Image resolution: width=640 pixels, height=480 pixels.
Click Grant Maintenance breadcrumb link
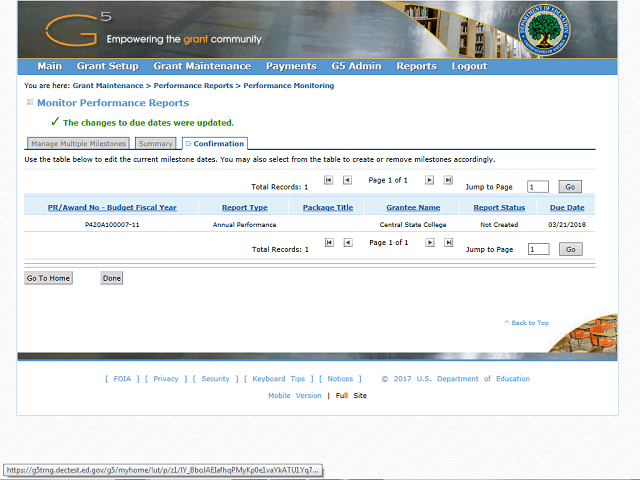108,86
